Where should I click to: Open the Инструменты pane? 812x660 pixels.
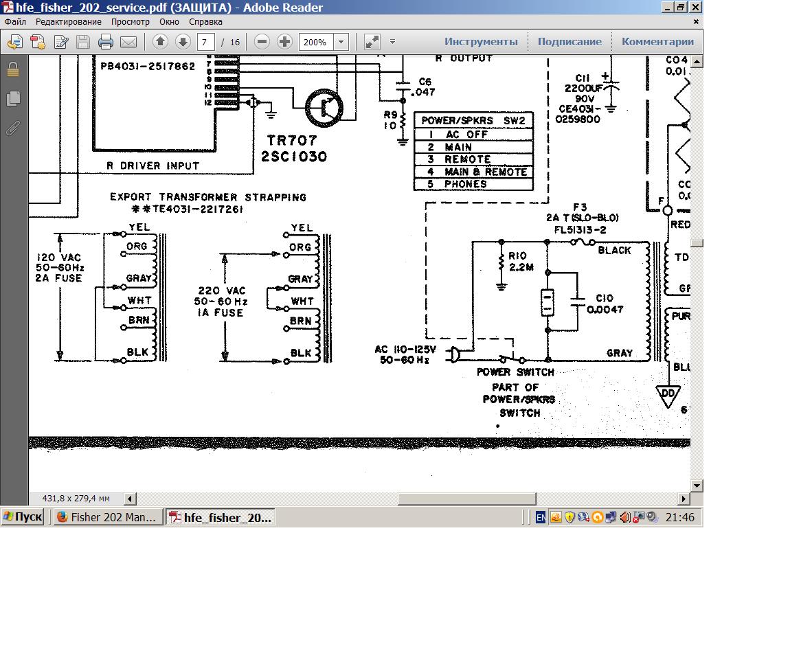(481, 42)
